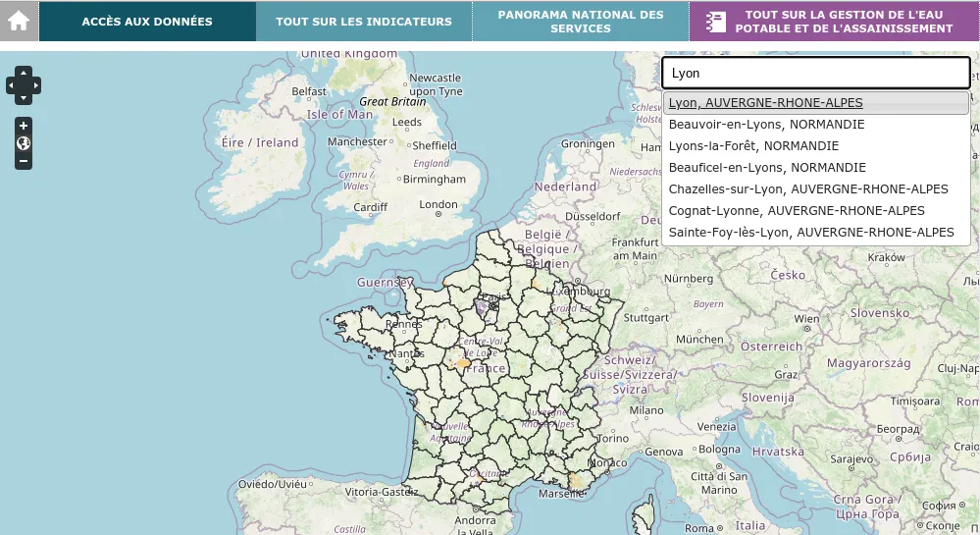
Task: Select Beauficel-en-Lyons, NORMANDIE suggestion
Action: pos(816,168)
